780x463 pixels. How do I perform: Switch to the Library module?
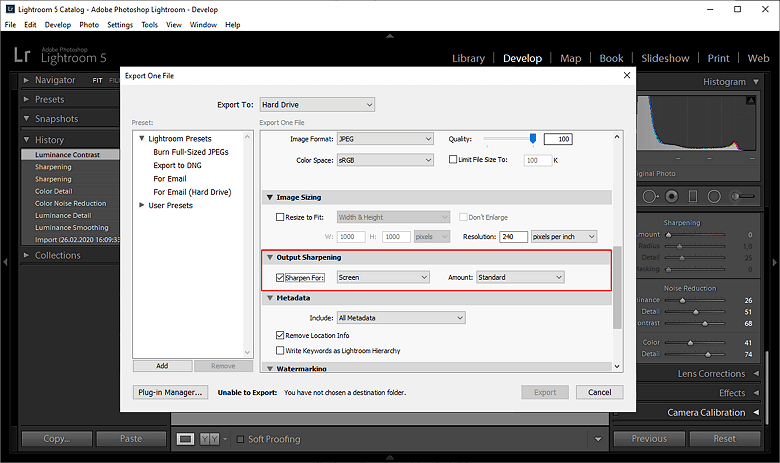pyautogui.click(x=468, y=58)
